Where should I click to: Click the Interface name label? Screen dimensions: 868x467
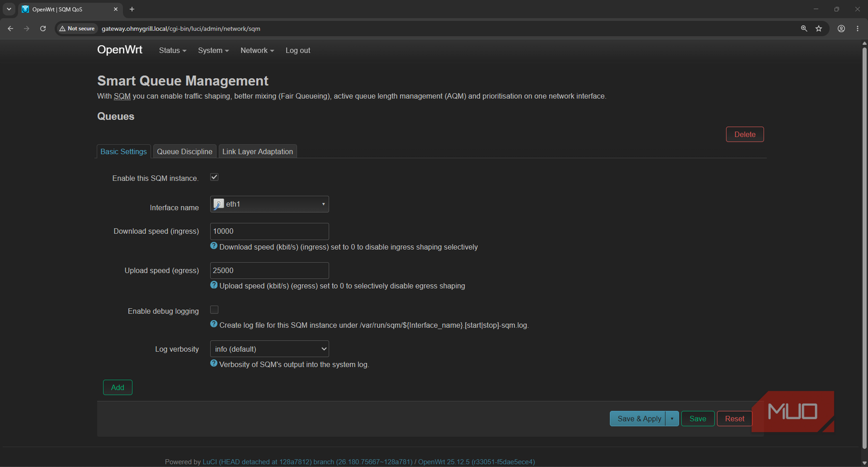(174, 208)
